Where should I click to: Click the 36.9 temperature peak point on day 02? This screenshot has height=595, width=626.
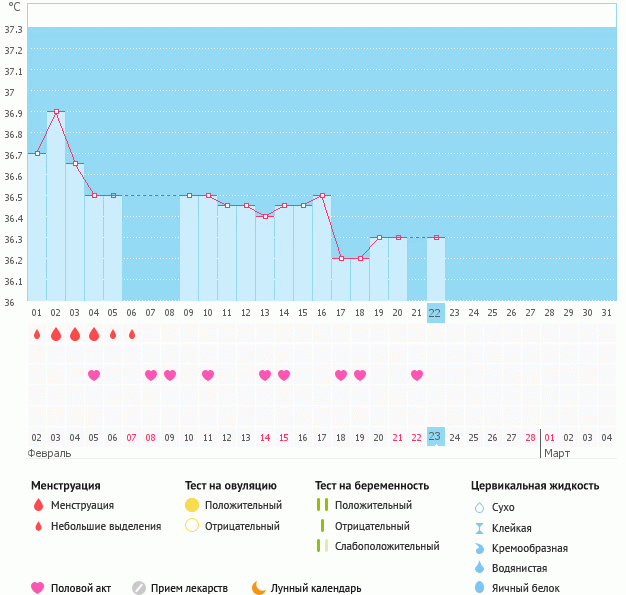[56, 112]
